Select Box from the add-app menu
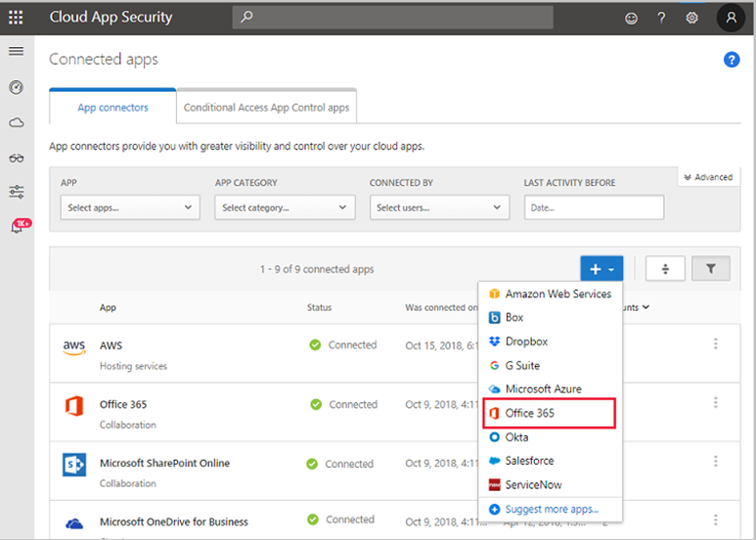Viewport: 756px width, 540px height. (550, 317)
